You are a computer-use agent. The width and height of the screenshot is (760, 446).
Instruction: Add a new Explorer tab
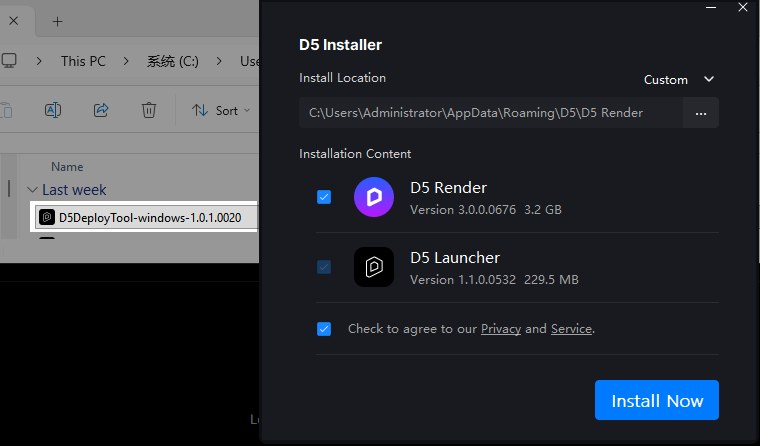[x=58, y=21]
